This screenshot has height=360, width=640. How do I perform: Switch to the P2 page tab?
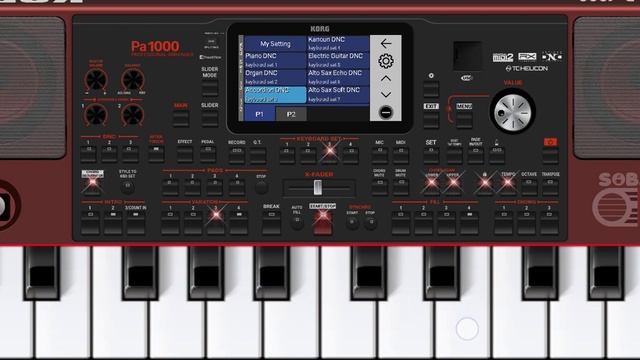click(x=291, y=114)
